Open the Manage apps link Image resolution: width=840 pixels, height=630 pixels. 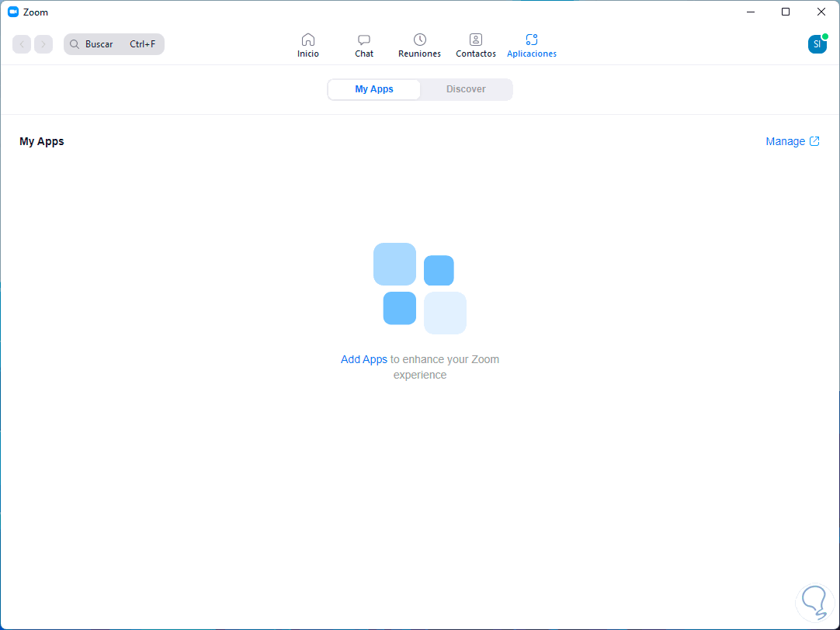tap(793, 141)
